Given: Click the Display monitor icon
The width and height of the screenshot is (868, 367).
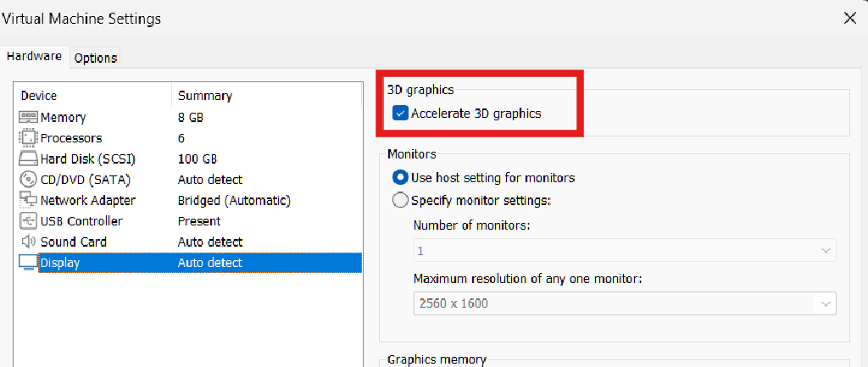Looking at the screenshot, I should tap(28, 263).
